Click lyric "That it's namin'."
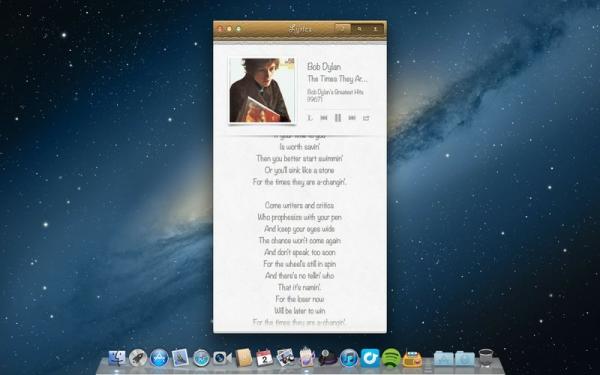The width and height of the screenshot is (600, 375). click(300, 287)
